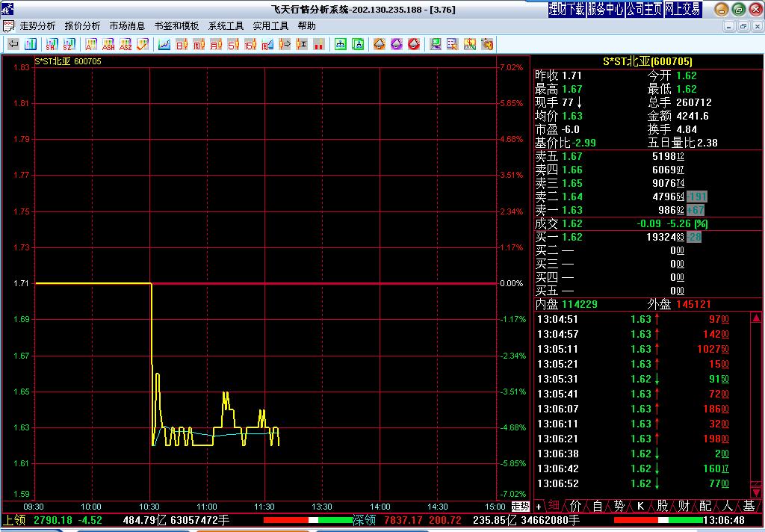This screenshot has height=532, width=765.
Task: Switch to the 势 tab
Action: tap(619, 506)
